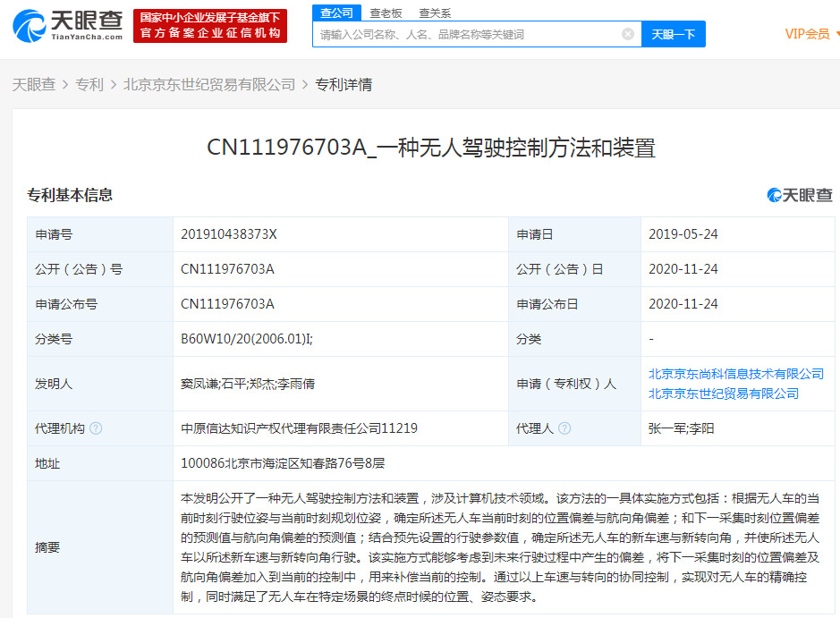
Task: Open help icon next to 代理人
Action: pyautogui.click(x=564, y=428)
